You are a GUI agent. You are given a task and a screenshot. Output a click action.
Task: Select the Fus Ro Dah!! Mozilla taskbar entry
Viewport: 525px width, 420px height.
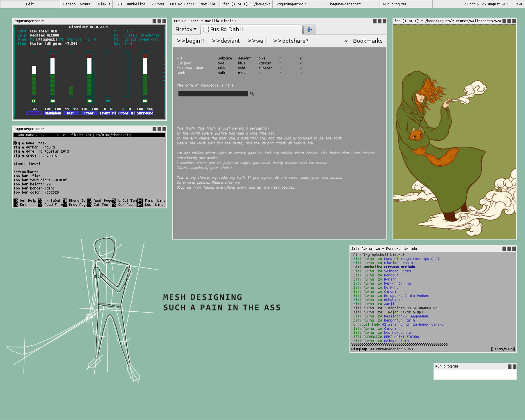[193, 4]
